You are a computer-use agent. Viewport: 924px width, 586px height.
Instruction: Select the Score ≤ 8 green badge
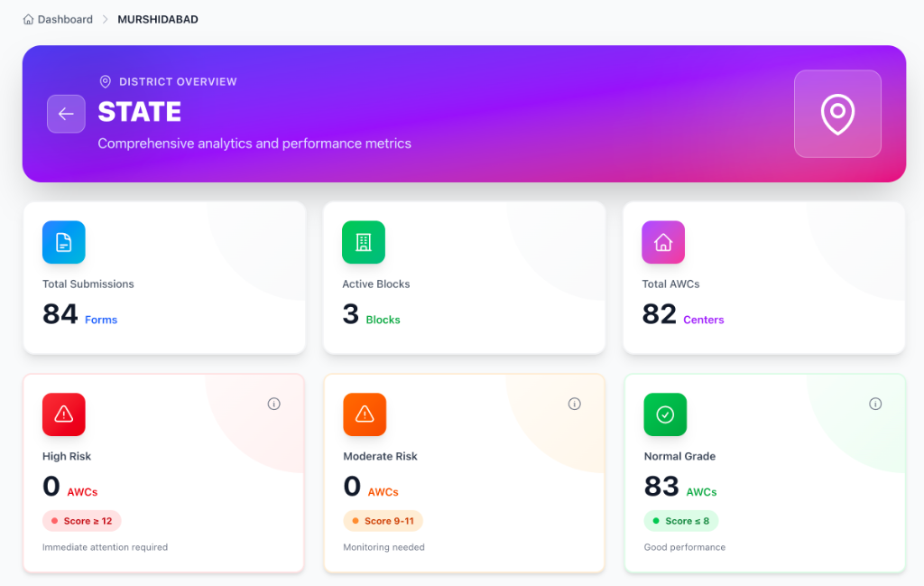click(x=681, y=521)
